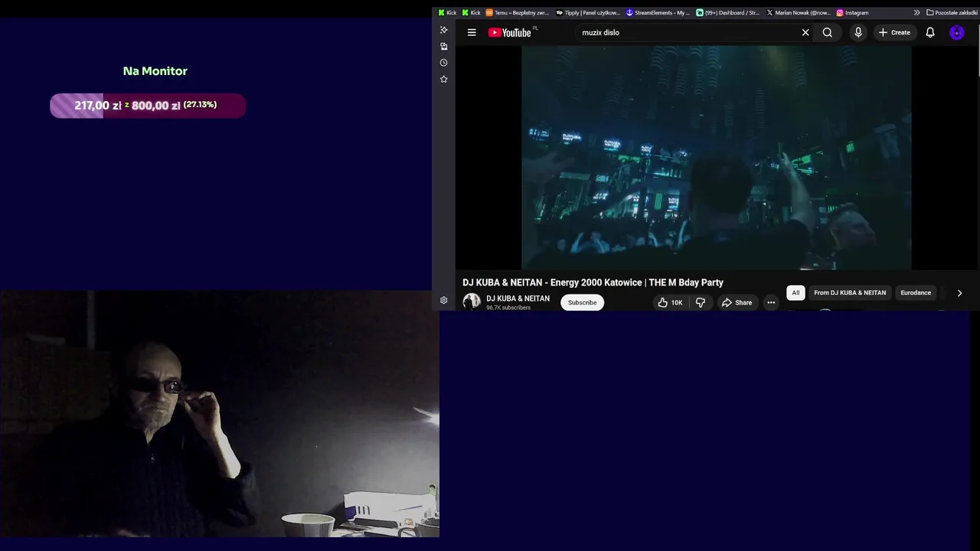The width and height of the screenshot is (980, 551).
Task: Dislike the video with thumbs down
Action: click(700, 302)
